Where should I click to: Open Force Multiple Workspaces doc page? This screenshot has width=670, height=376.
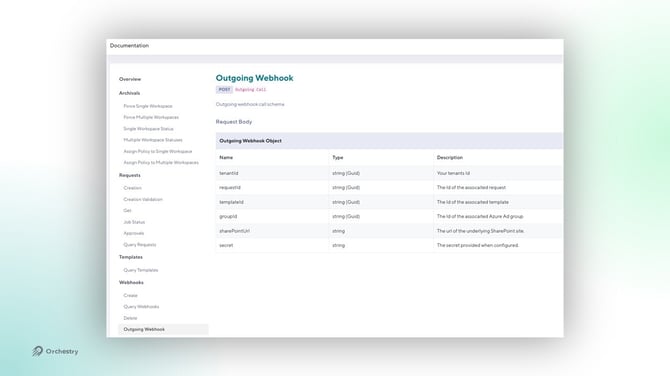coord(151,117)
